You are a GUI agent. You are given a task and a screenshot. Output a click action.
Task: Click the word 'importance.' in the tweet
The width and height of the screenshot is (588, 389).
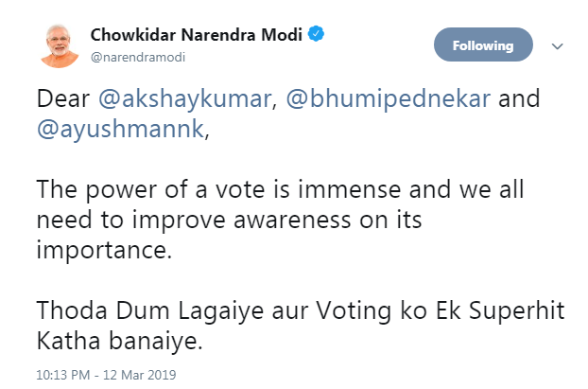(x=104, y=251)
